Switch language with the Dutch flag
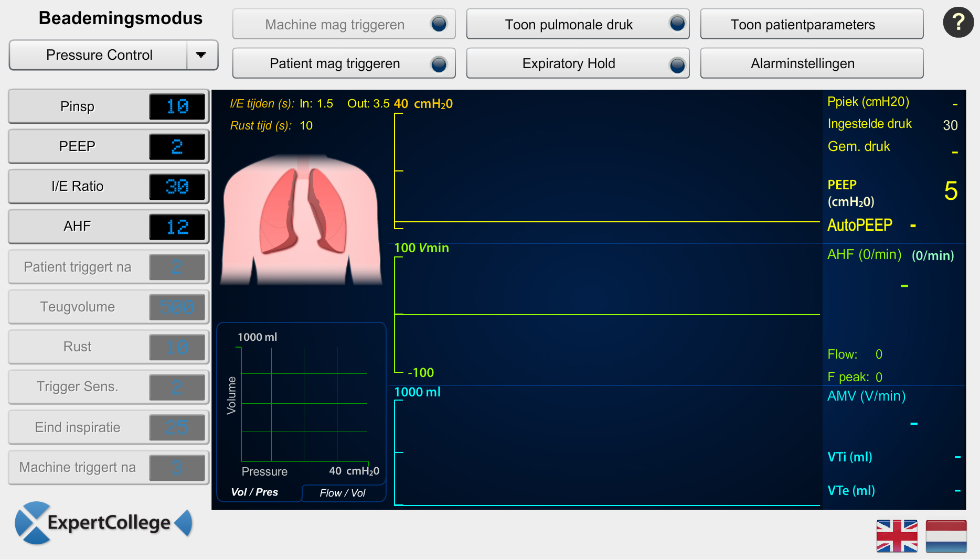This screenshot has width=980, height=560. [x=946, y=536]
